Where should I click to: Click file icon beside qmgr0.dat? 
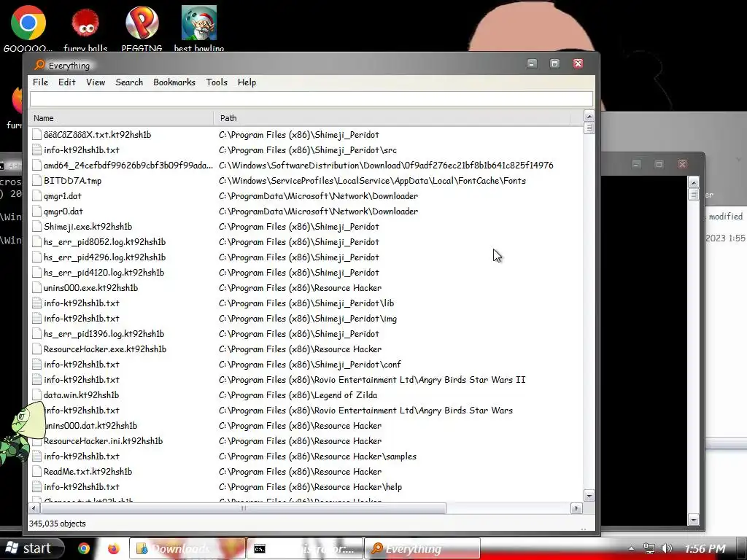(36, 211)
